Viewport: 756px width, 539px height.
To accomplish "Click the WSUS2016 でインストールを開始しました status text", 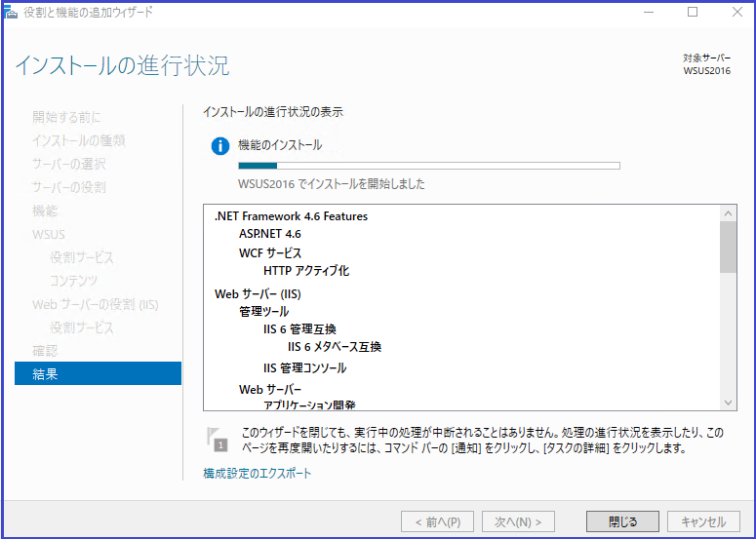I will (332, 184).
